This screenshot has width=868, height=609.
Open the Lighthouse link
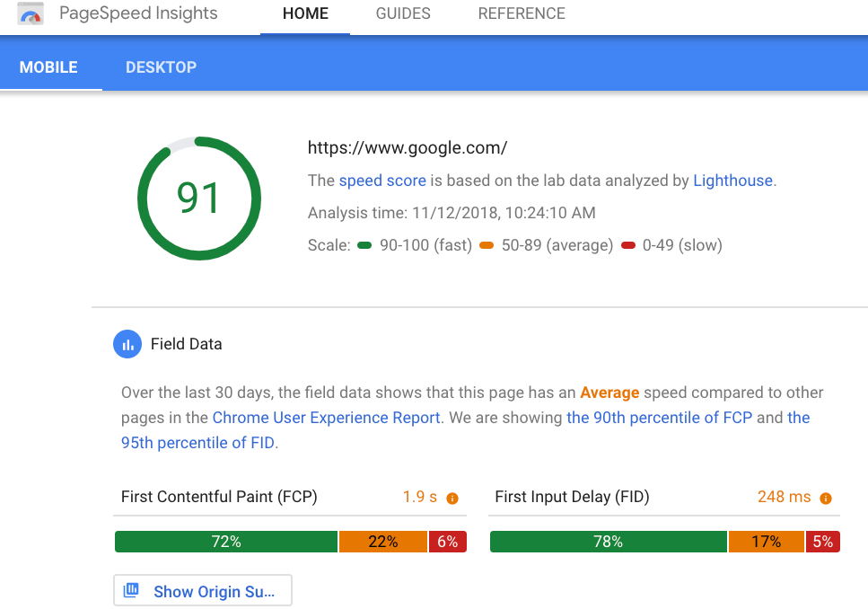click(732, 181)
